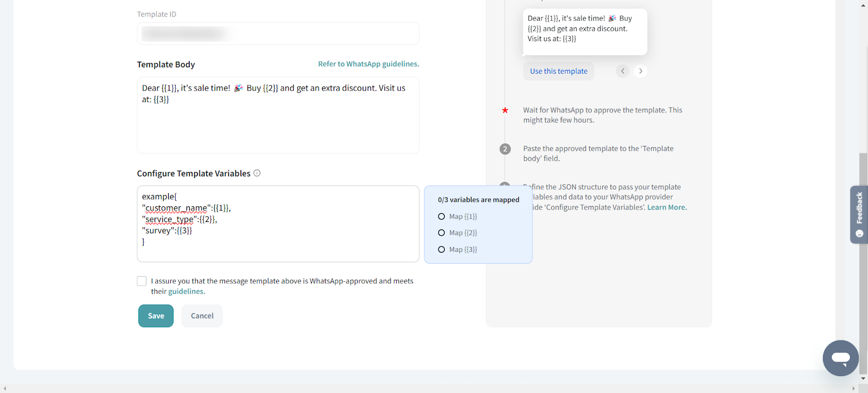868x393 pixels.
Task: Open the guidelines link under the checkbox
Action: coord(186,291)
